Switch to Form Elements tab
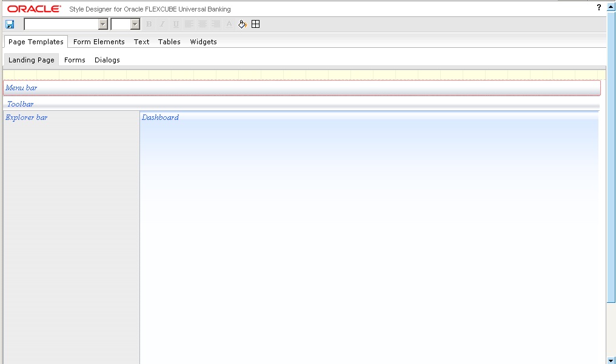Viewport: 616px width, 364px height. pos(99,42)
